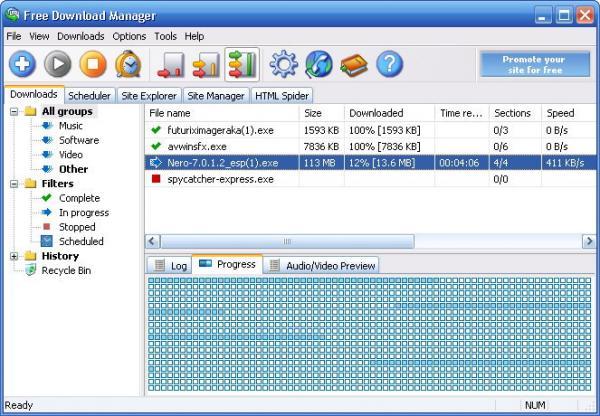Click the horizontal scrollbar thumb
The image size is (600, 416).
click(x=287, y=241)
